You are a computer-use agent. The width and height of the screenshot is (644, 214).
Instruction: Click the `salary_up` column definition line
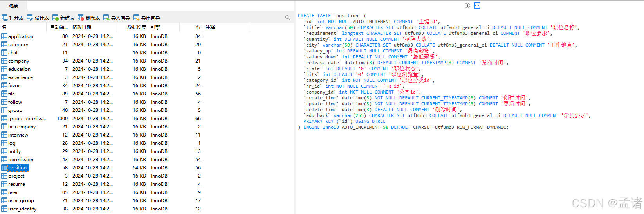[x=369, y=51]
